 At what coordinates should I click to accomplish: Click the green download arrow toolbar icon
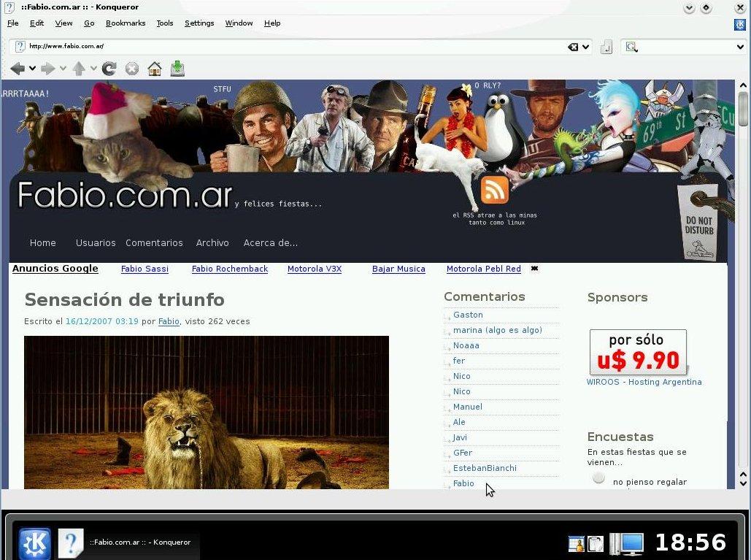point(177,69)
